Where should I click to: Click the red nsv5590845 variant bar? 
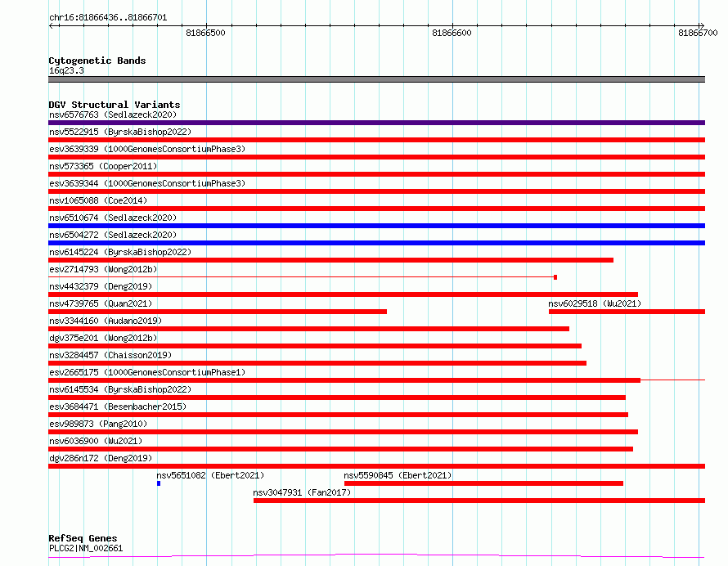pos(483,483)
